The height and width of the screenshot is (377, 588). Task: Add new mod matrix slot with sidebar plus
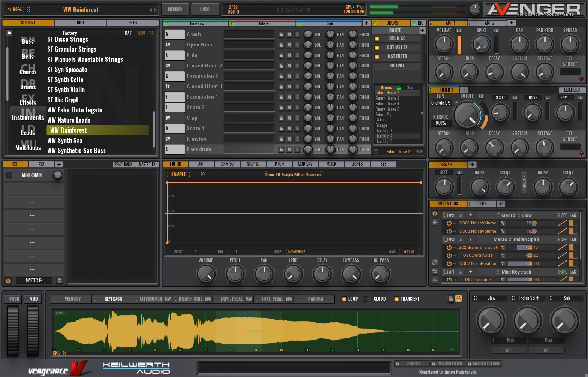(435, 222)
